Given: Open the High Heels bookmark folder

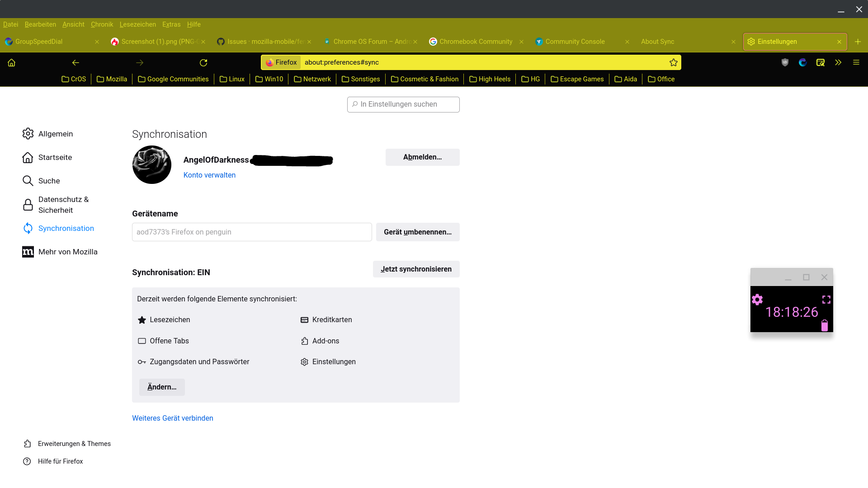Looking at the screenshot, I should 490,79.
